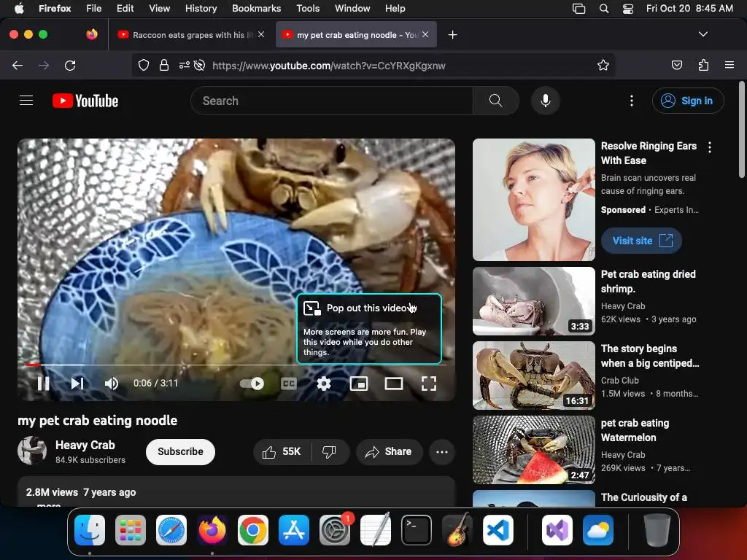
Task: Open ad options three-dot menu
Action: point(710,147)
